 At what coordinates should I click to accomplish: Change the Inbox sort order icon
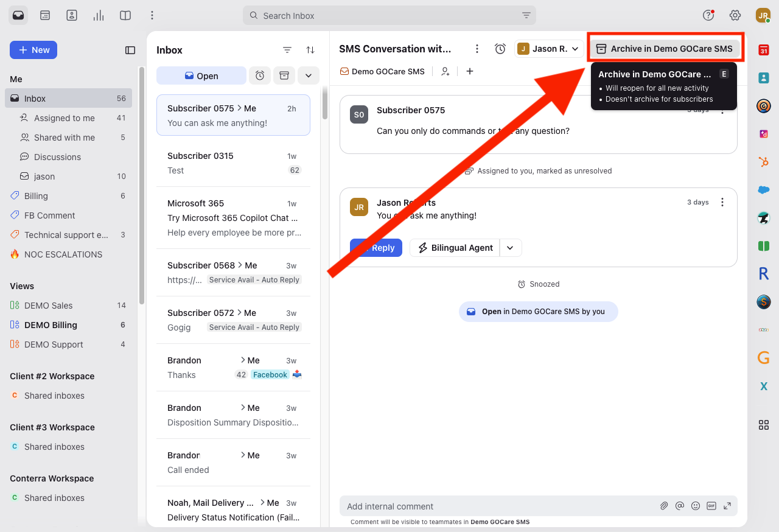(310, 50)
